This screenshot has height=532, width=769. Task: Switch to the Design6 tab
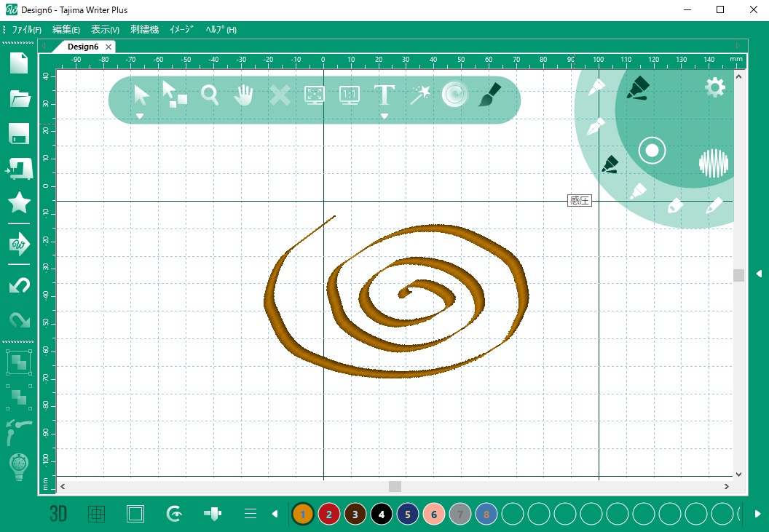83,47
